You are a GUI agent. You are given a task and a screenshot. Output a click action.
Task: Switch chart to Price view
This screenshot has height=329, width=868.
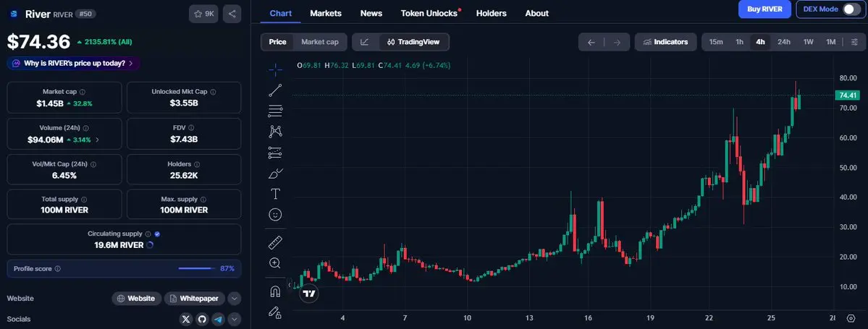click(x=277, y=42)
